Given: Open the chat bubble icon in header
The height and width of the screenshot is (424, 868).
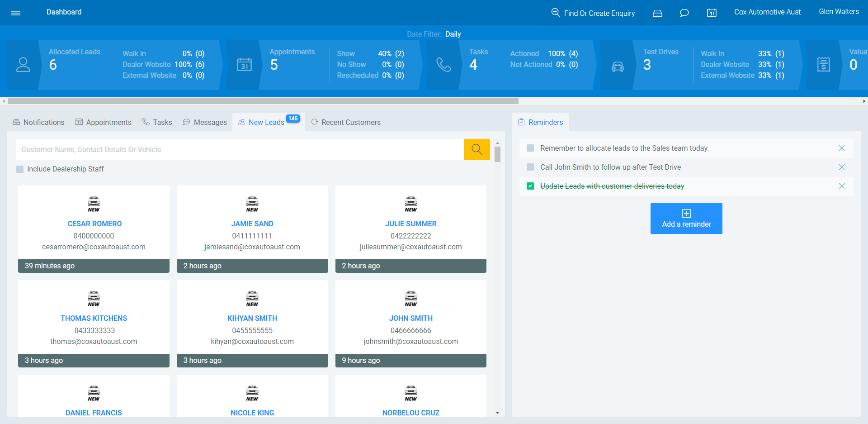Looking at the screenshot, I should pyautogui.click(x=684, y=13).
